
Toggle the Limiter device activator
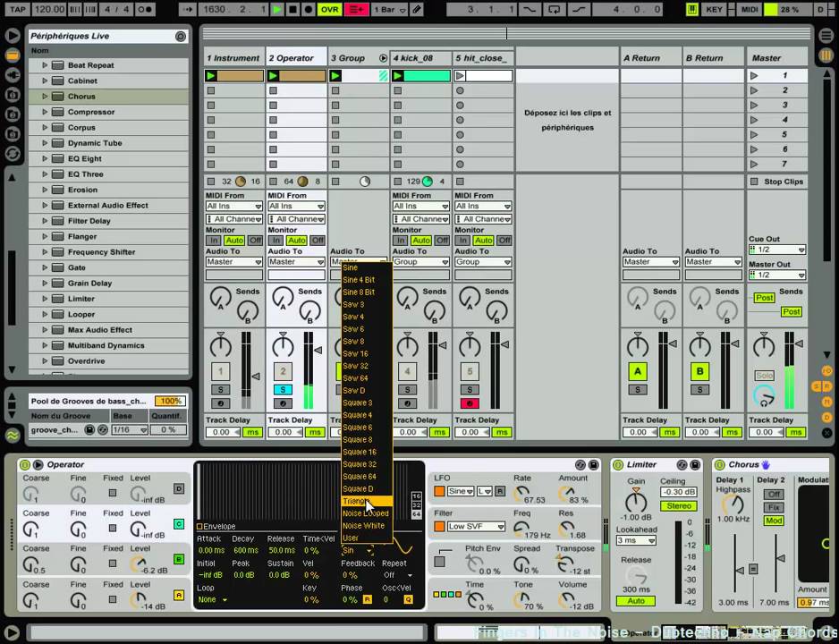pyautogui.click(x=618, y=465)
